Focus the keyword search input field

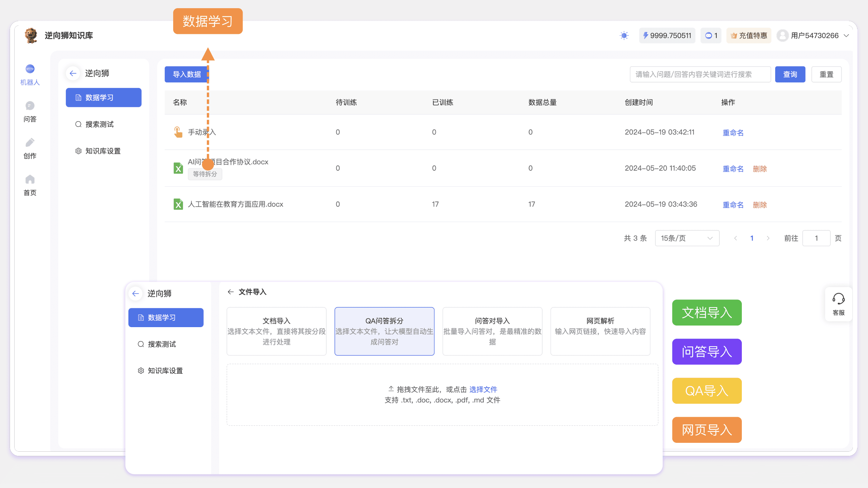700,74
